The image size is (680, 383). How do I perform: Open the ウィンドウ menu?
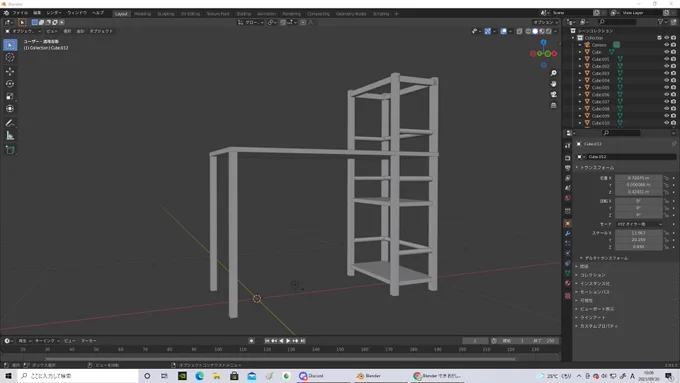pos(77,13)
